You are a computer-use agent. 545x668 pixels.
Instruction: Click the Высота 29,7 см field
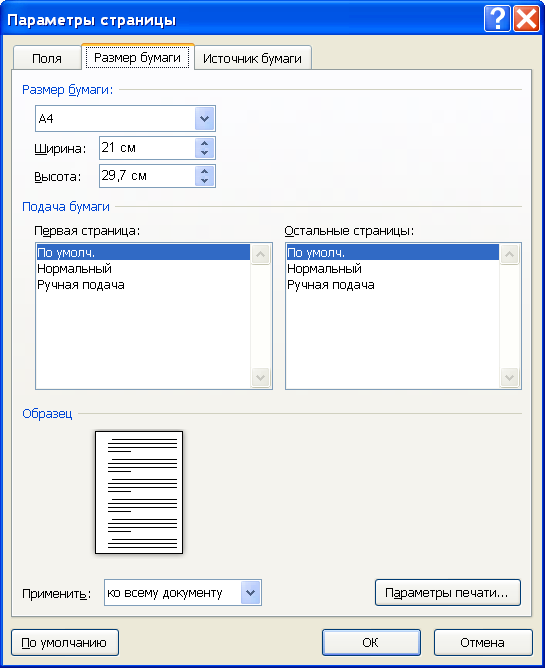coord(147,176)
